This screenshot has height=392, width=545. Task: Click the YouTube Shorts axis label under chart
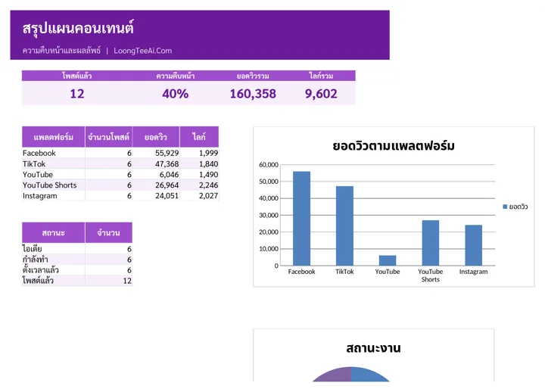(x=430, y=275)
